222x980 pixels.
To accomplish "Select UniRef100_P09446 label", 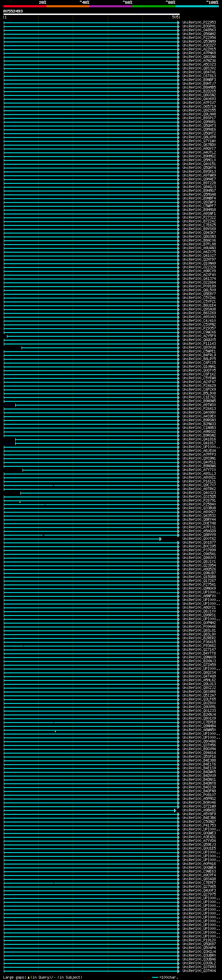I will pos(199,626).
